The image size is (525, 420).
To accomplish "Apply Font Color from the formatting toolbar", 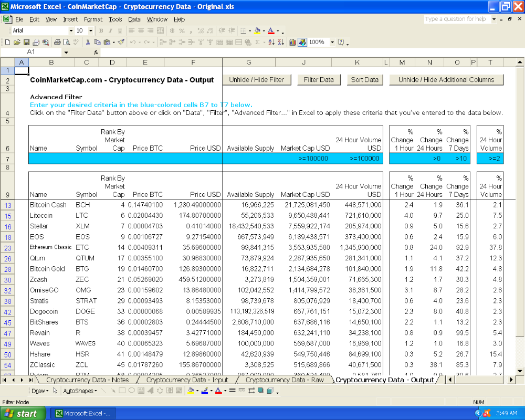I will click(x=271, y=31).
